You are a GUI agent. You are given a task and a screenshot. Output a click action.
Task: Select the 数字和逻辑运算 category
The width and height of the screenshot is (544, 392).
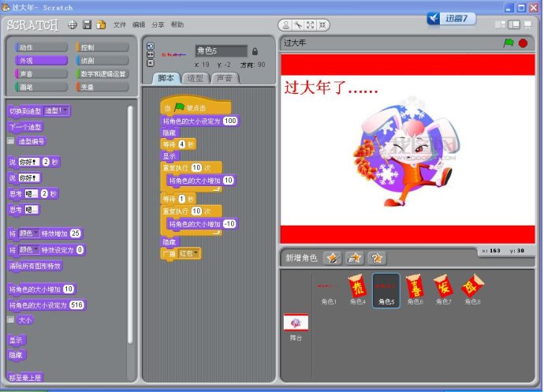(x=102, y=73)
